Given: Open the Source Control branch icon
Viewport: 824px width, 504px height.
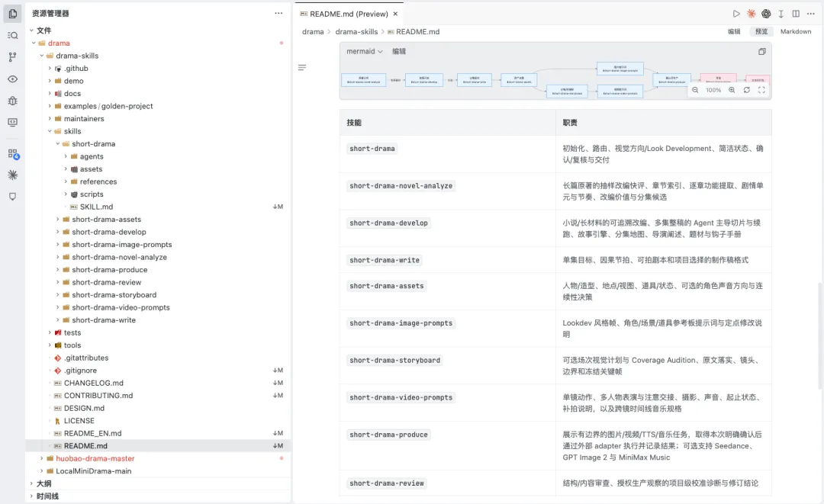Looking at the screenshot, I should pyautogui.click(x=13, y=56).
